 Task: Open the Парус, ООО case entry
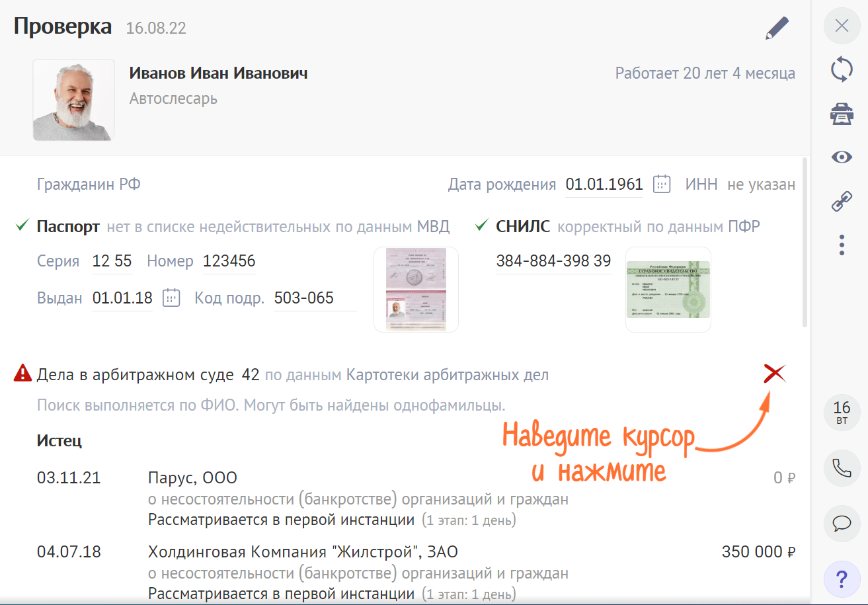[x=192, y=478]
